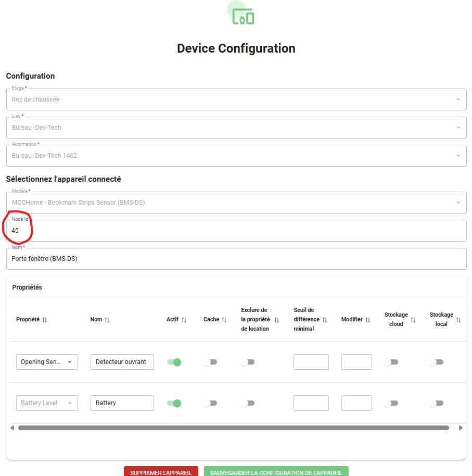The width and height of the screenshot is (472, 476).
Task: Click sort icon next to Nom header
Action: (107, 320)
